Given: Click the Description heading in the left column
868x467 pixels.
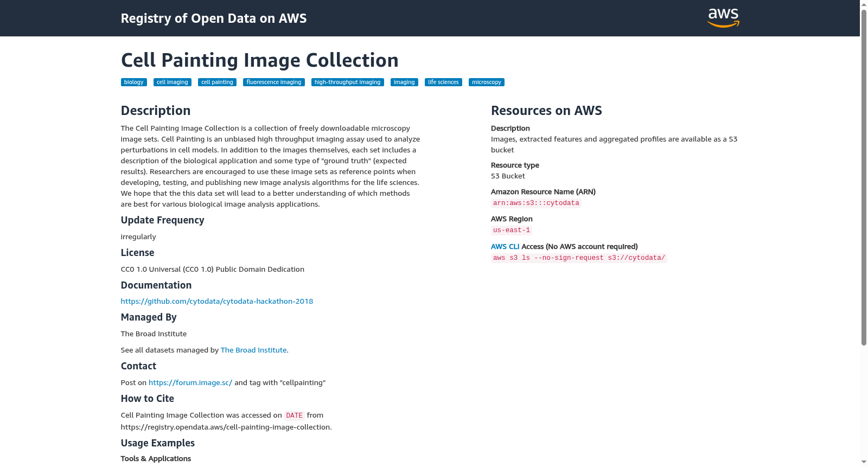Looking at the screenshot, I should tap(156, 111).
